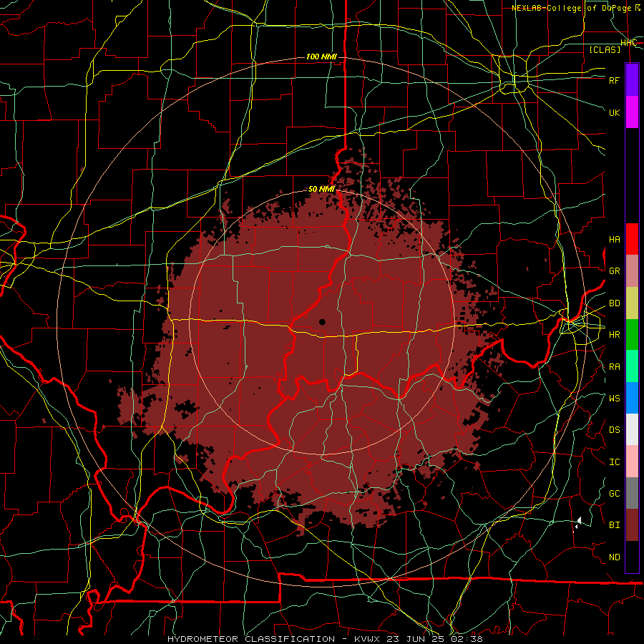
Task: Click the black radar site dot
Action: 322,322
